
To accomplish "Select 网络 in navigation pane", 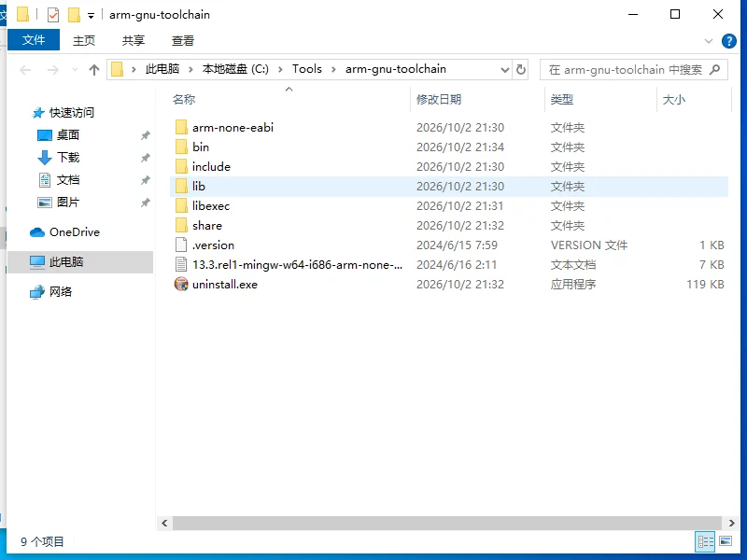I will point(60,291).
